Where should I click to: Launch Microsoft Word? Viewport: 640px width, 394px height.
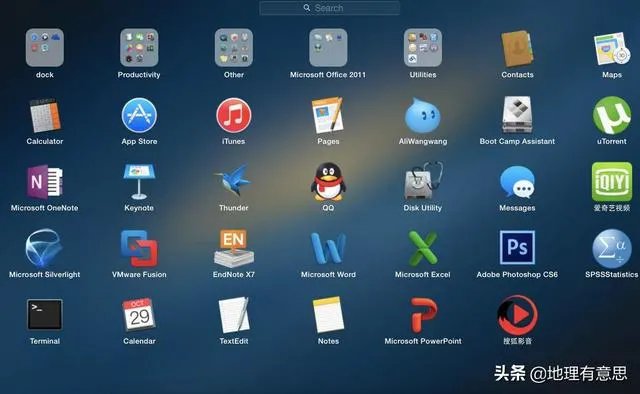(x=328, y=248)
